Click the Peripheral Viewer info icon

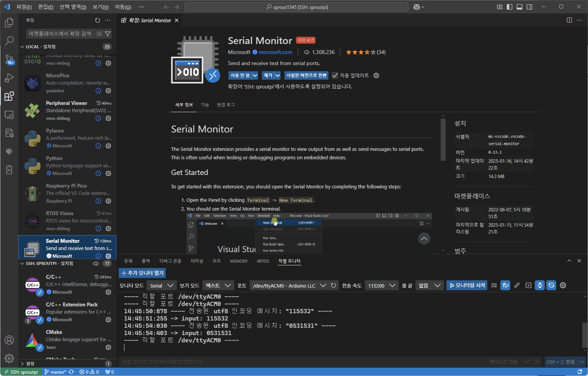click(x=98, y=118)
